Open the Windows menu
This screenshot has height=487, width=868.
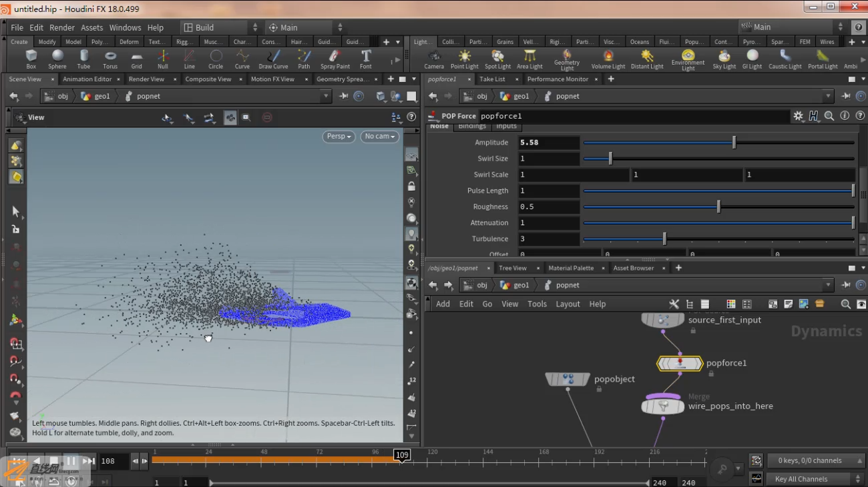tap(125, 27)
